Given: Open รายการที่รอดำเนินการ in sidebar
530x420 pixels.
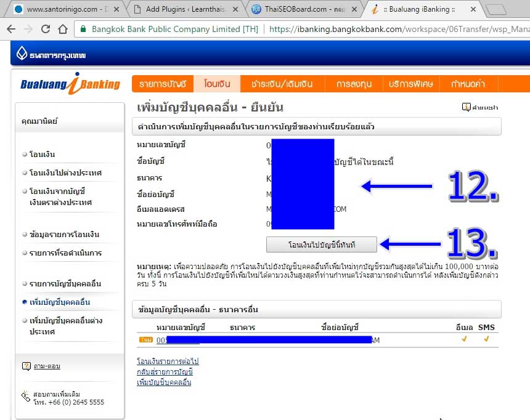Looking at the screenshot, I should pyautogui.click(x=65, y=253).
